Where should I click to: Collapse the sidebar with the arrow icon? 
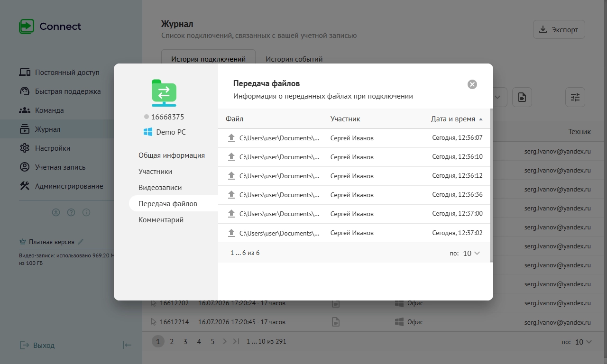tap(127, 345)
